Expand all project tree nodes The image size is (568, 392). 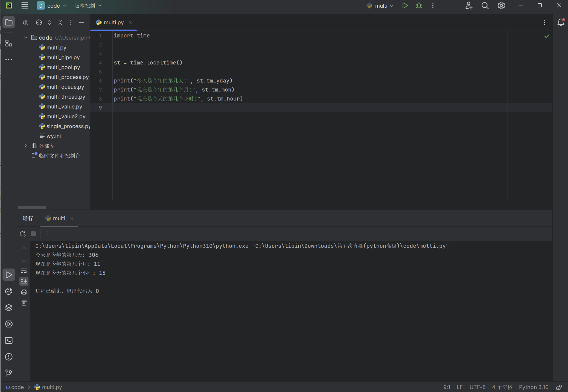coord(49,22)
